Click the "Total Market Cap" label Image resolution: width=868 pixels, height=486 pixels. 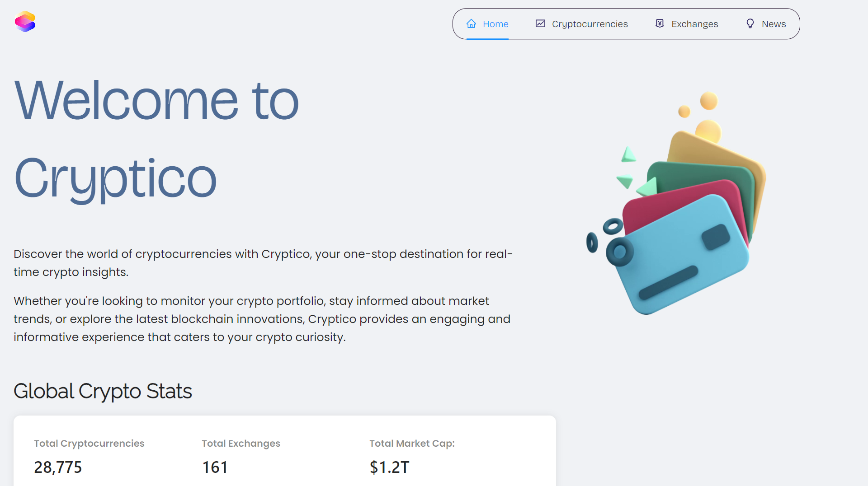(x=411, y=444)
